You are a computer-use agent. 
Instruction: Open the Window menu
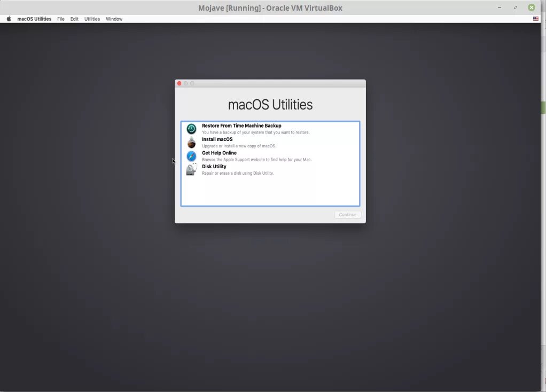pyautogui.click(x=114, y=19)
